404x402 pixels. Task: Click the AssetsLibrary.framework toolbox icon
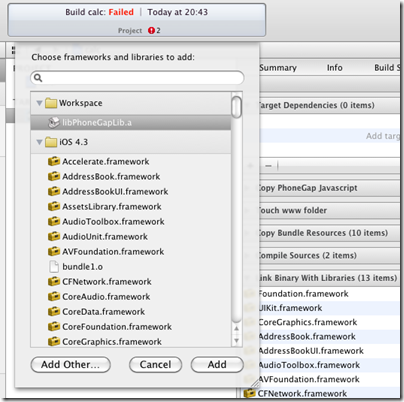[54, 206]
